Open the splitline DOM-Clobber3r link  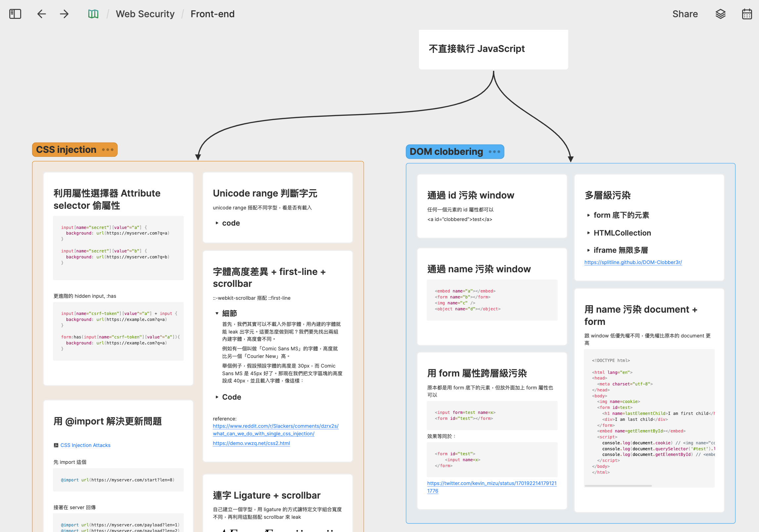coord(633,262)
